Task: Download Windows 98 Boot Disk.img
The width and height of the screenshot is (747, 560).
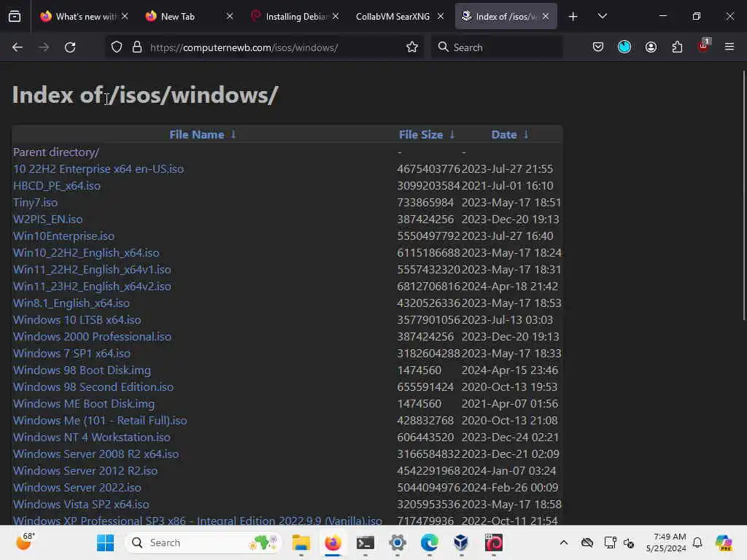Action: point(82,370)
